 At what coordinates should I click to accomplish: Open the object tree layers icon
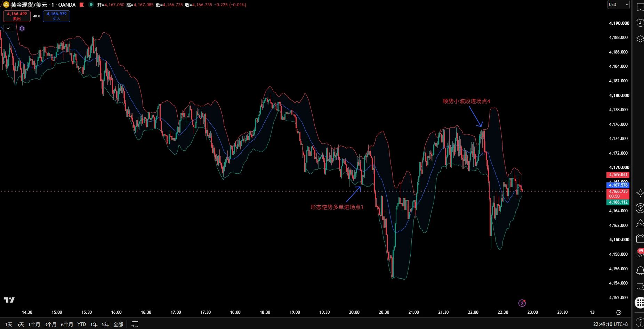tap(640, 39)
